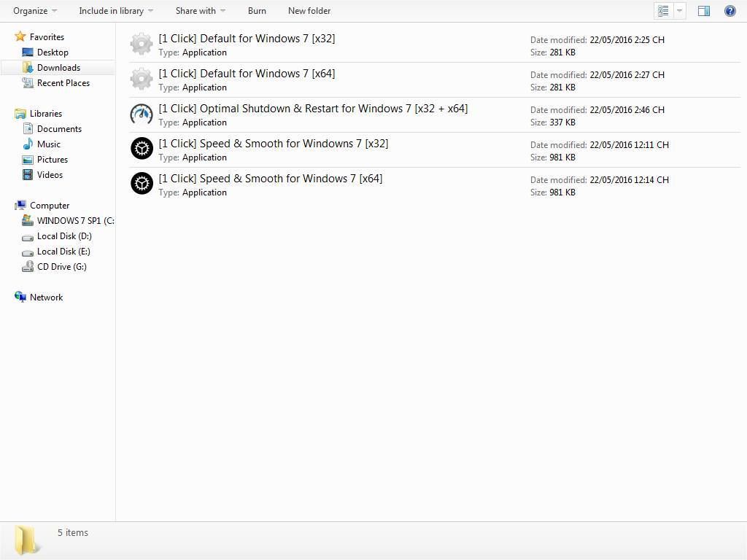Click the gray gear icon for Default x64
Viewport: 747px width, 560px height.
[x=142, y=79]
